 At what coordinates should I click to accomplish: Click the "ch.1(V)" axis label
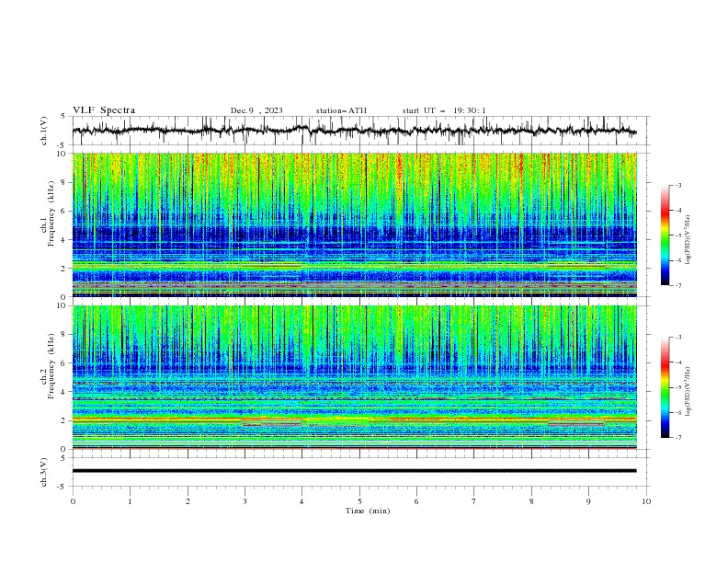[44, 131]
